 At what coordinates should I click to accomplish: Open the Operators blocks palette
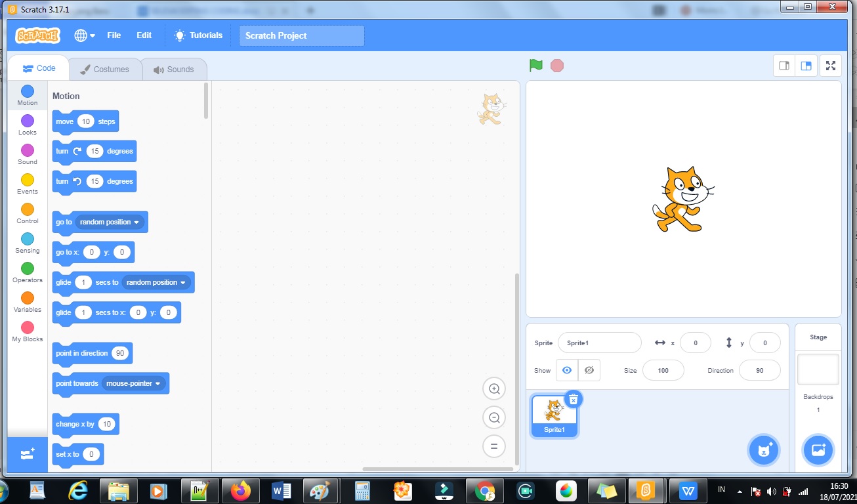pos(27,269)
